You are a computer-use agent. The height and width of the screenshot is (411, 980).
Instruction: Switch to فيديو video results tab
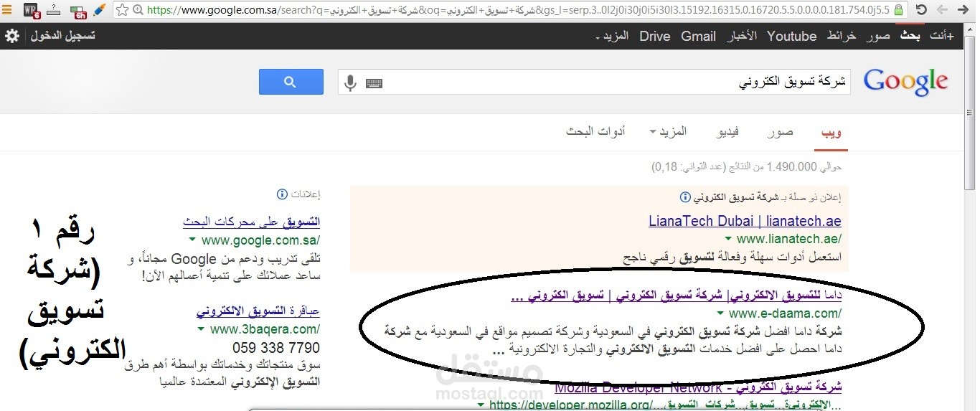(x=729, y=133)
